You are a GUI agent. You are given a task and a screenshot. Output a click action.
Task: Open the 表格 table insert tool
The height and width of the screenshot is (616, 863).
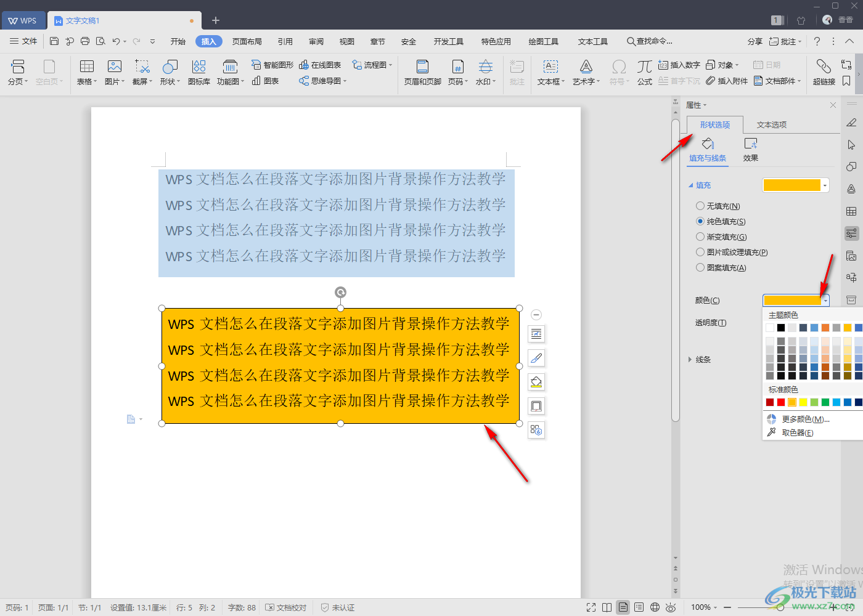(87, 72)
